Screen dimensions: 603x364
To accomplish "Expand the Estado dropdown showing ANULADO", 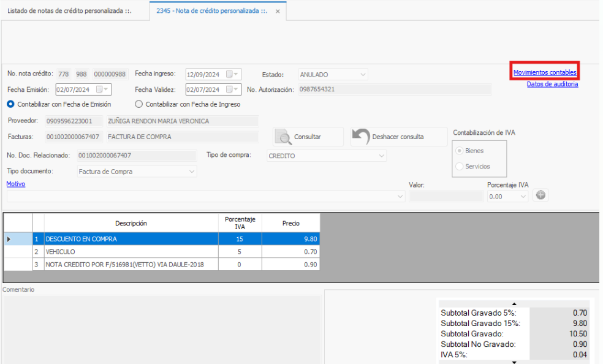I will [x=363, y=75].
